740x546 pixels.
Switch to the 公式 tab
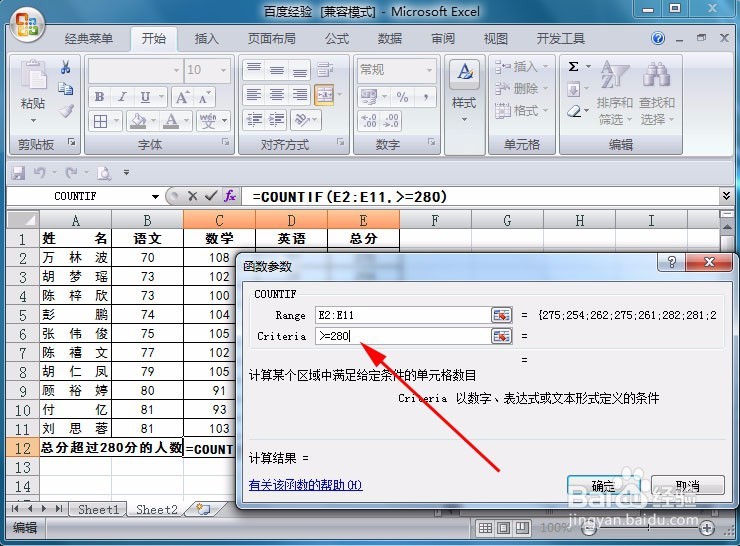(x=336, y=39)
